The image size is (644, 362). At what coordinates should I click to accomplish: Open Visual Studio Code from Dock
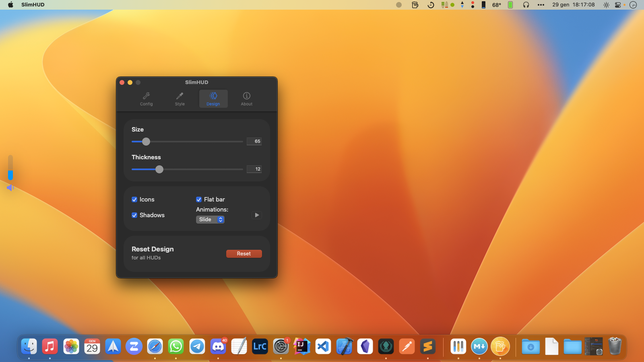(x=323, y=346)
